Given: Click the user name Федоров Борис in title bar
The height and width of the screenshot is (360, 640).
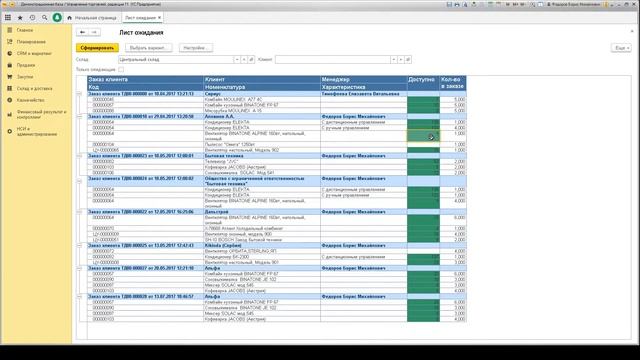Looking at the screenshot, I should (x=577, y=4).
